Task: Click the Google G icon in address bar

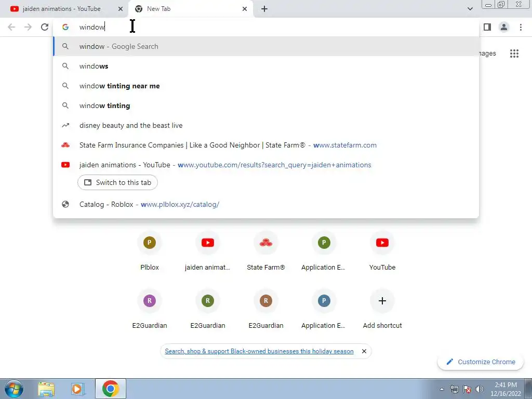Action: (x=65, y=27)
